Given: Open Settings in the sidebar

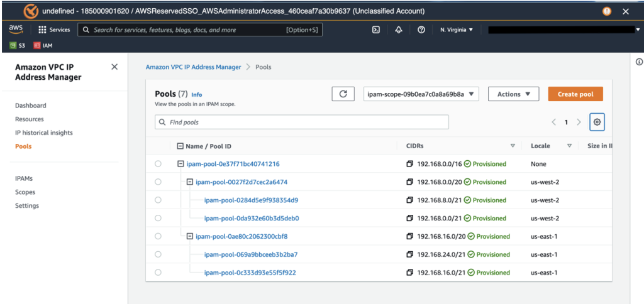Looking at the screenshot, I should (x=27, y=205).
